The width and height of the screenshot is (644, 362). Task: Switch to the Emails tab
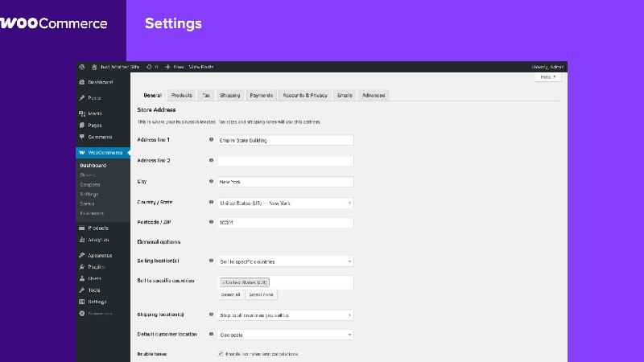click(345, 95)
